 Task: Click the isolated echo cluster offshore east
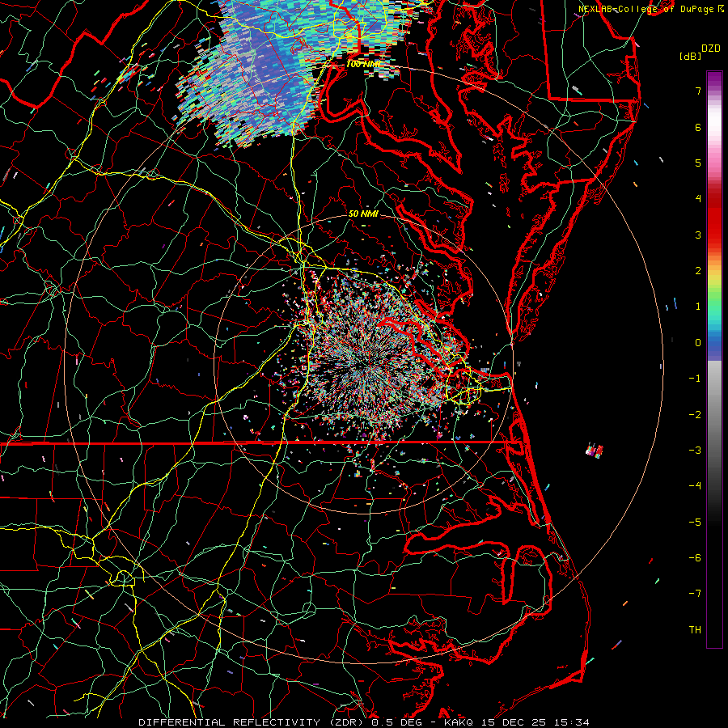tap(595, 451)
